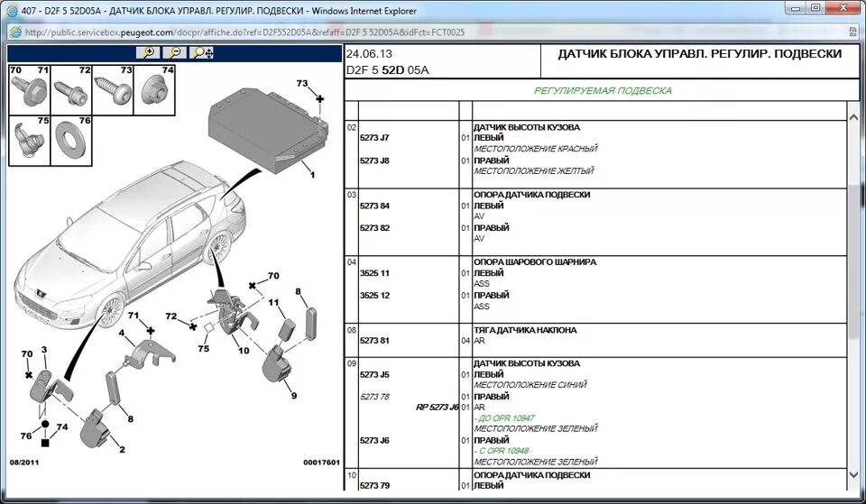Click the control unit callout 1 in diagram
866x504 pixels.
pyautogui.click(x=313, y=174)
